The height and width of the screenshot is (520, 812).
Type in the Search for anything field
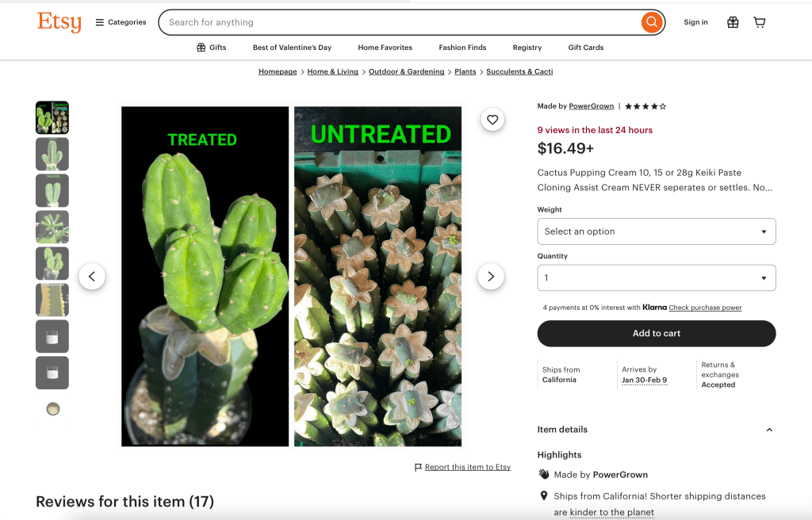396,22
